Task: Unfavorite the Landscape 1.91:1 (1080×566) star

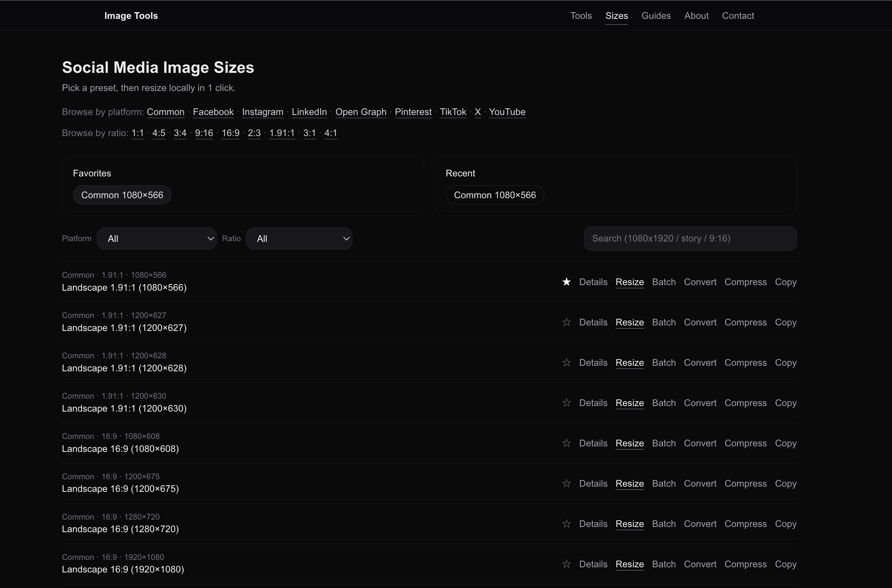Action: coord(566,282)
